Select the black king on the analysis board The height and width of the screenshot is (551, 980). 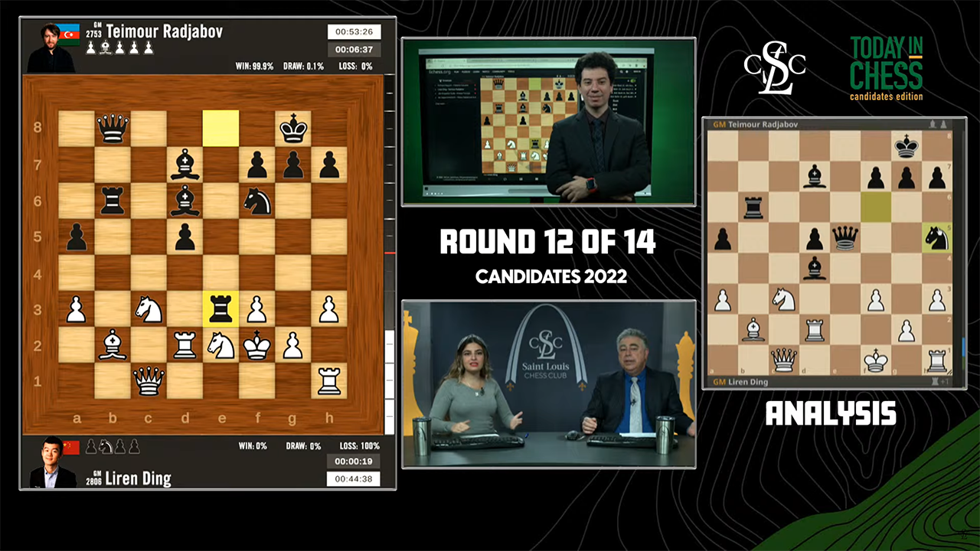[x=906, y=146]
